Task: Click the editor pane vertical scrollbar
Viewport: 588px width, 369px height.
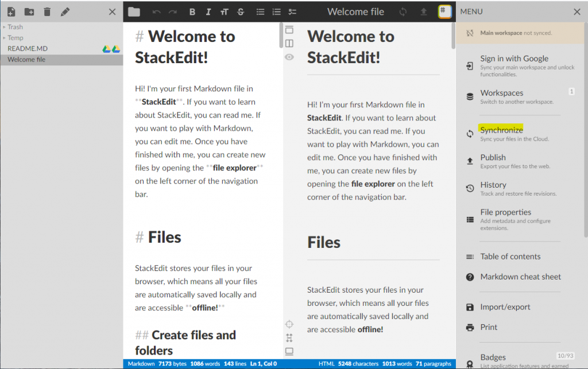Action: point(281,35)
